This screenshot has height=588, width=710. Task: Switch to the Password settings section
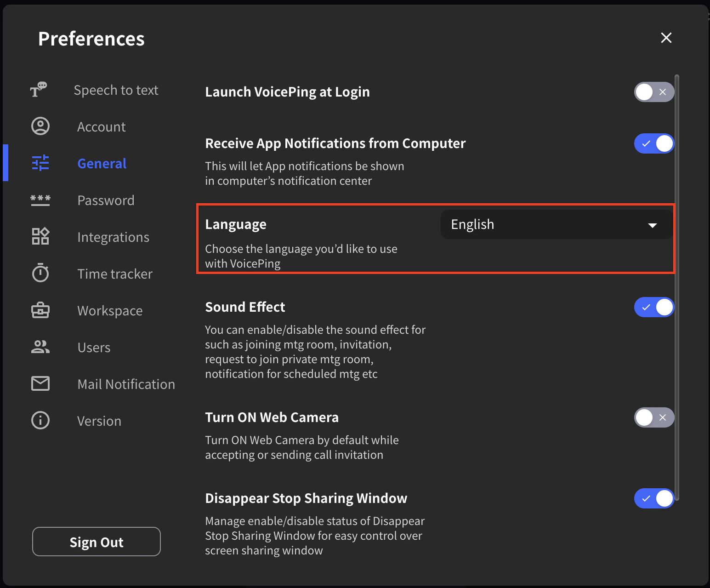point(106,200)
